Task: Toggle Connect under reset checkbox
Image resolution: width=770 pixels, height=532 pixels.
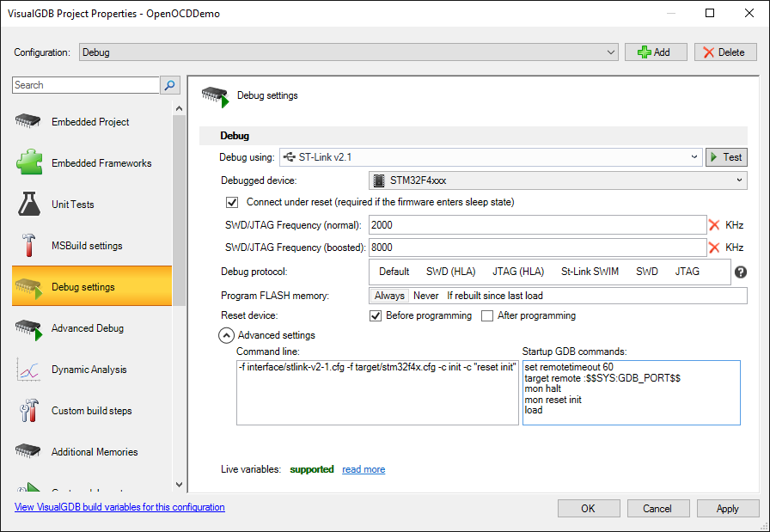Action: tap(232, 202)
